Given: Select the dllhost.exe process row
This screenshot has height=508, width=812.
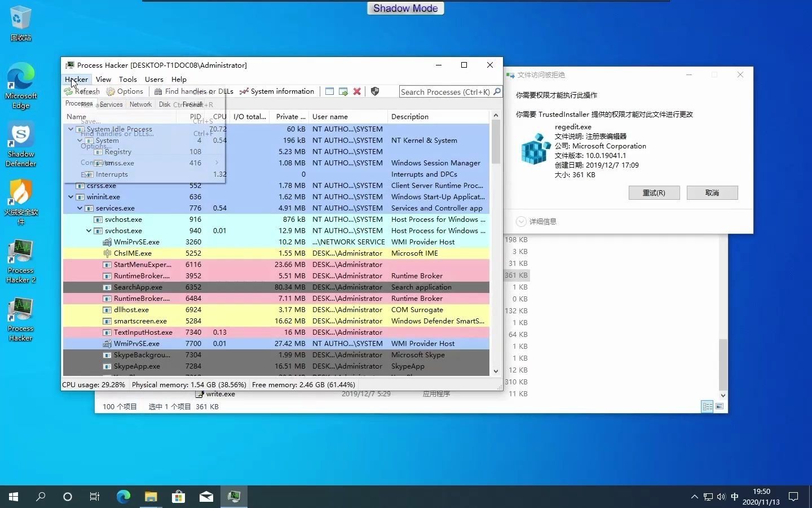Looking at the screenshot, I should 276,310.
